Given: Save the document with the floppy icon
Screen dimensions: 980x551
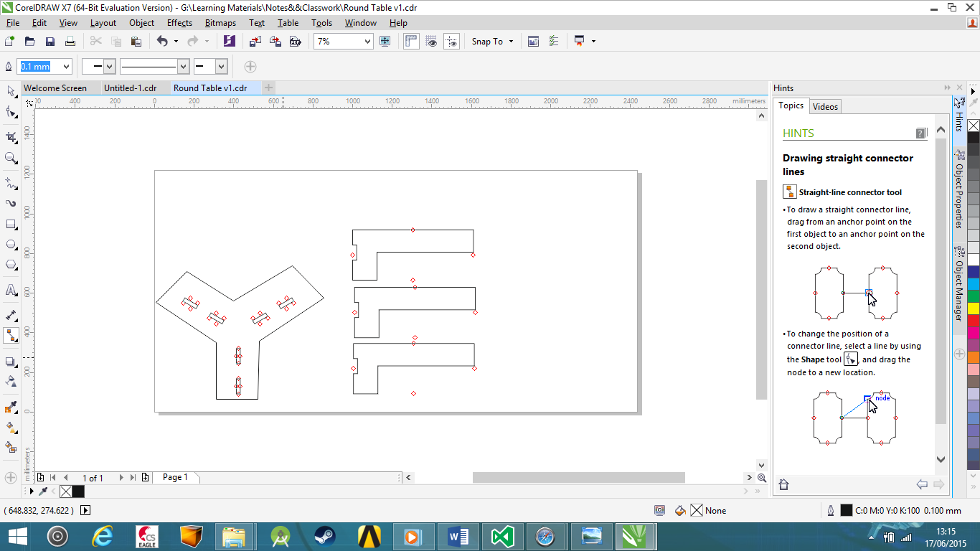Looking at the screenshot, I should (50, 42).
